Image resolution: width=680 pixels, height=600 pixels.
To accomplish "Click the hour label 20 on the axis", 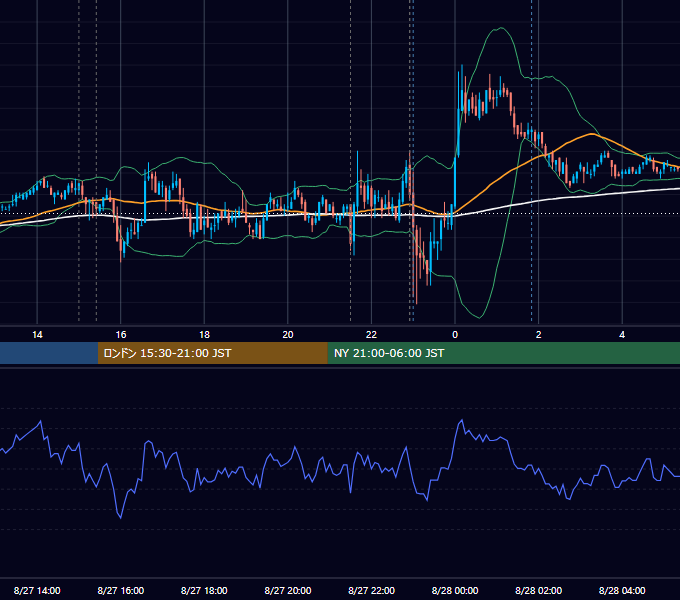I will [288, 334].
